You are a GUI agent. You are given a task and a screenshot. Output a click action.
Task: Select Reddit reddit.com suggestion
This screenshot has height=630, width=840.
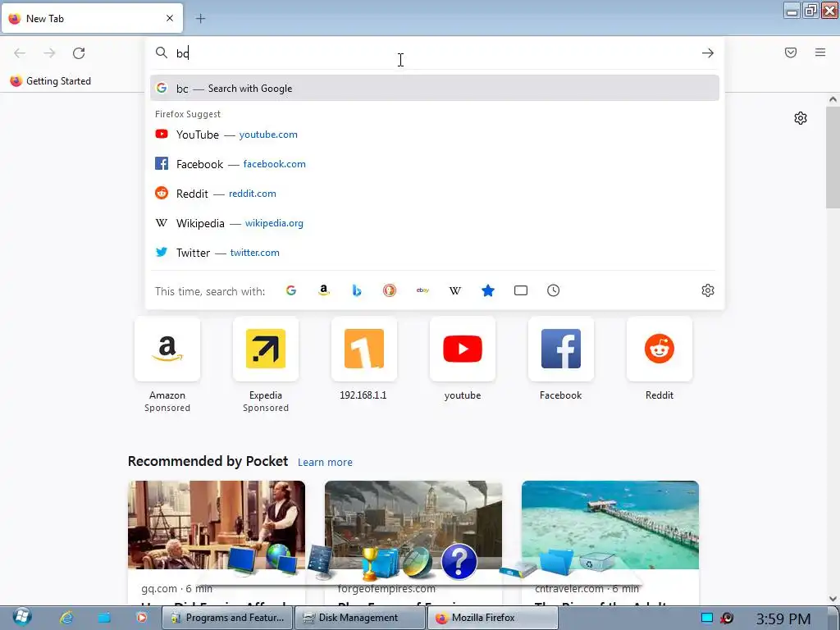coord(435,194)
